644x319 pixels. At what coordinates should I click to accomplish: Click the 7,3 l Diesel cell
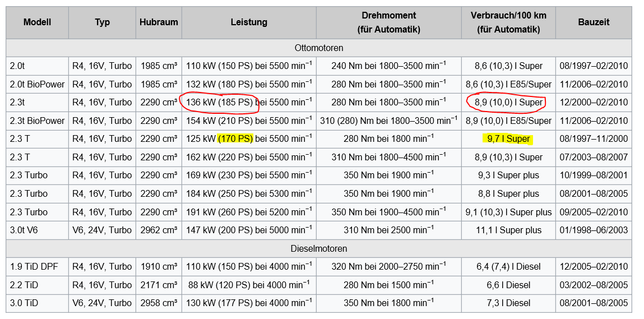508,303
